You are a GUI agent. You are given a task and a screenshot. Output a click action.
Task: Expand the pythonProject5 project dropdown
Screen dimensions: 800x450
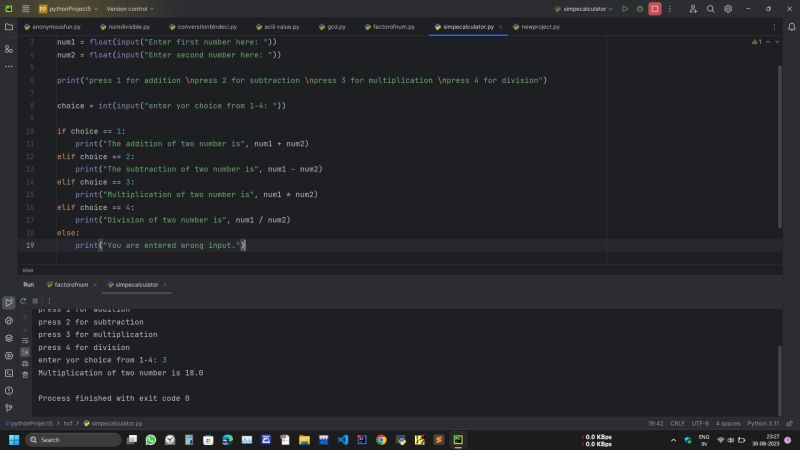[x=68, y=9]
